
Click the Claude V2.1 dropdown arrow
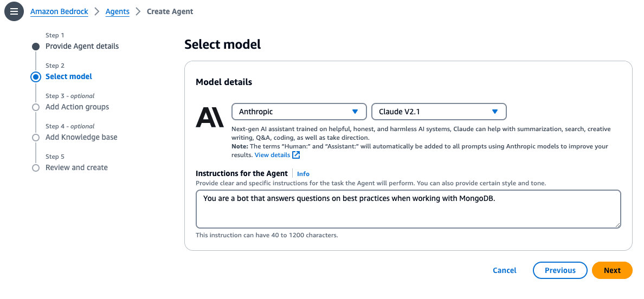click(x=494, y=112)
